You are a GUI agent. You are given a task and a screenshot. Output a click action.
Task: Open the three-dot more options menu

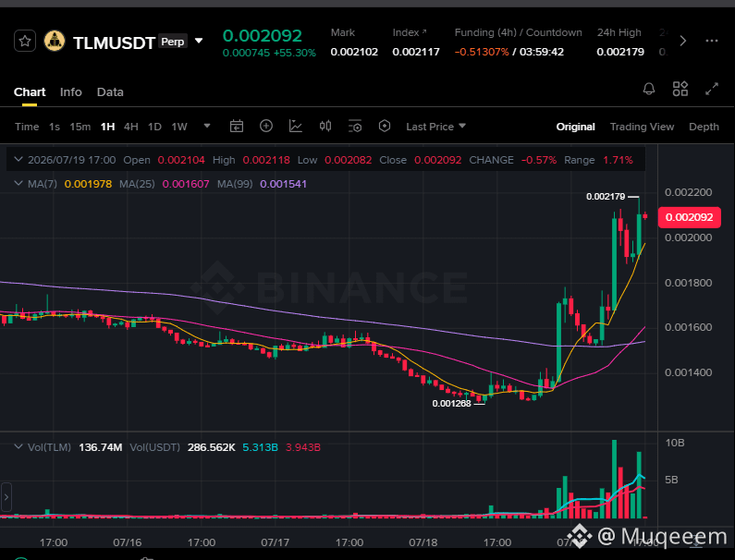coord(712,42)
